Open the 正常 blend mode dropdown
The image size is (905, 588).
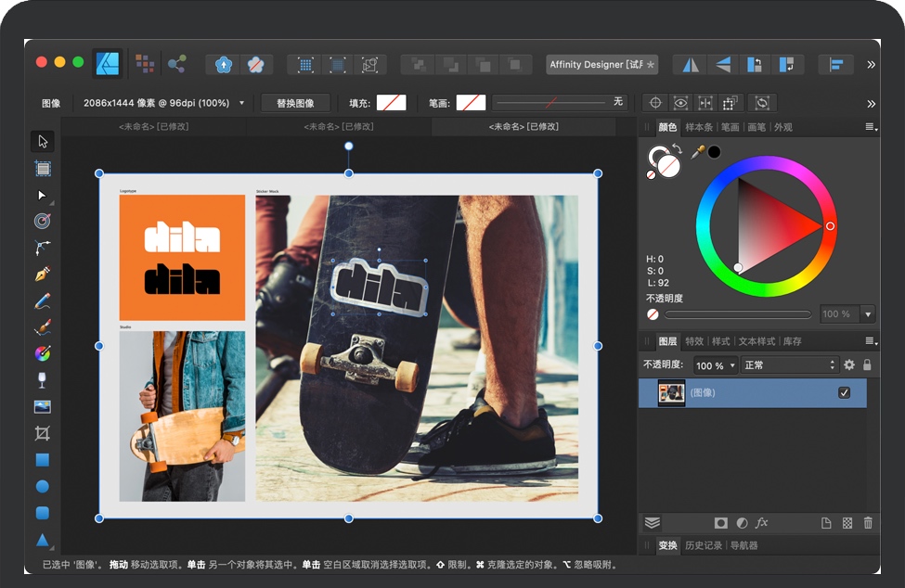[789, 365]
